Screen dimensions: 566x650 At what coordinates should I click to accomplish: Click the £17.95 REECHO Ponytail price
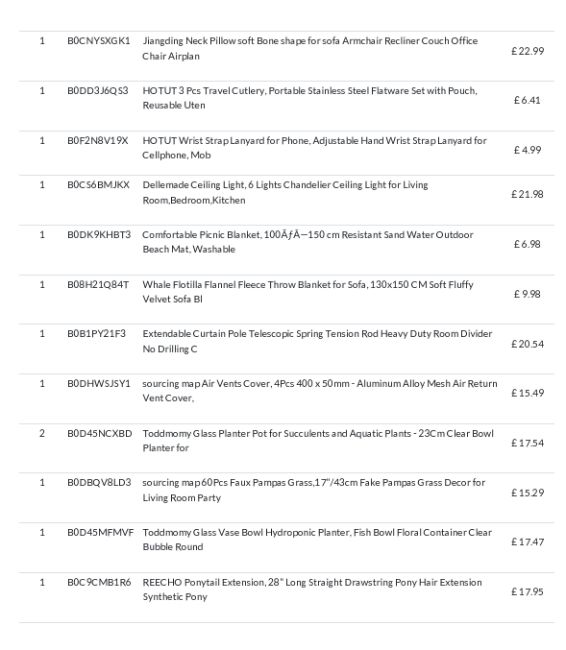[x=527, y=592]
